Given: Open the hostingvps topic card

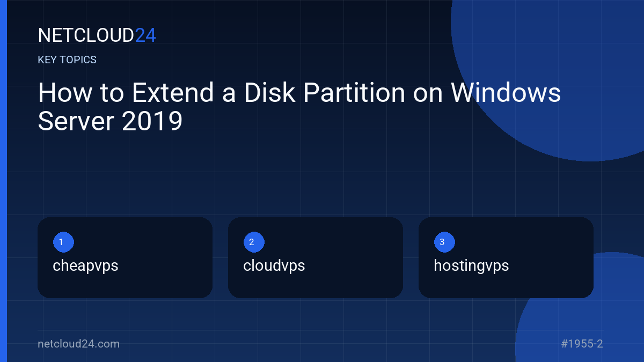Looking at the screenshot, I should click(506, 257).
